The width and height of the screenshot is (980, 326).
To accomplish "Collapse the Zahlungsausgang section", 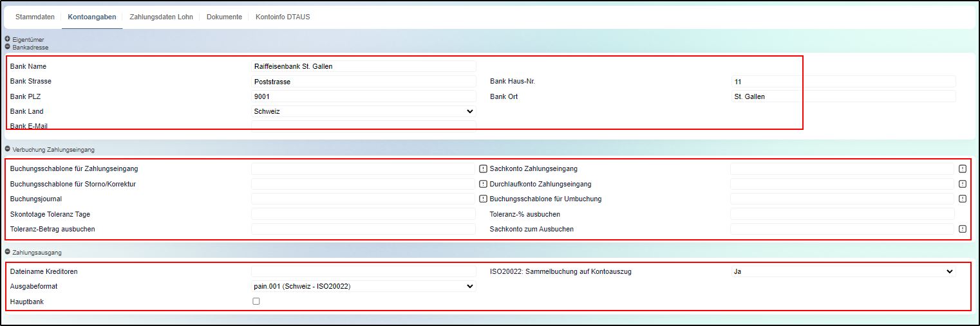I will [x=8, y=253].
